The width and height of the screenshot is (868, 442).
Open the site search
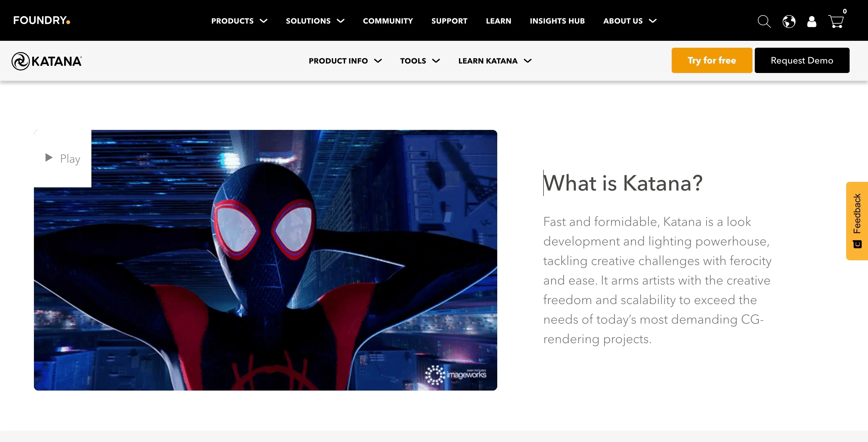point(764,21)
